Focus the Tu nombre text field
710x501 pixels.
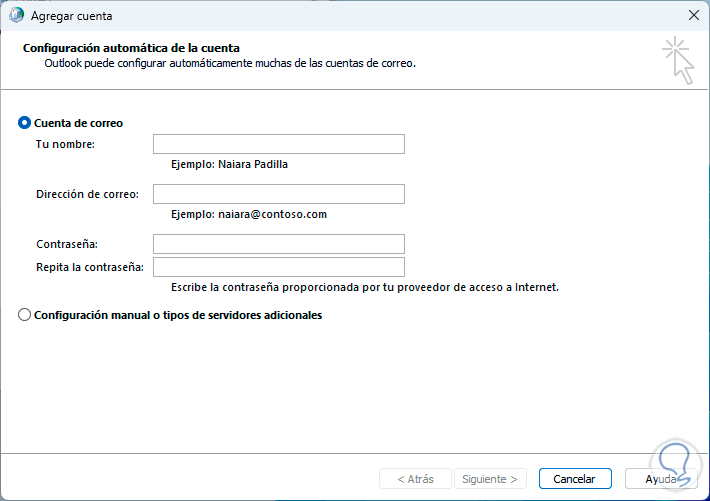[x=278, y=144]
